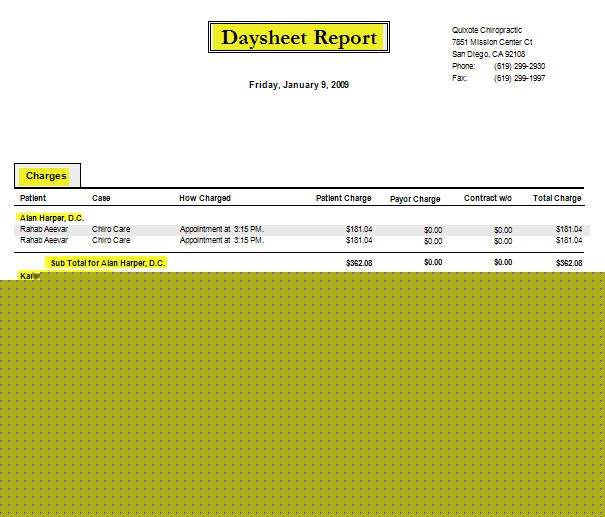This screenshot has height=517, width=605.
Task: Click the Contract w/o column header
Action: coord(488,198)
